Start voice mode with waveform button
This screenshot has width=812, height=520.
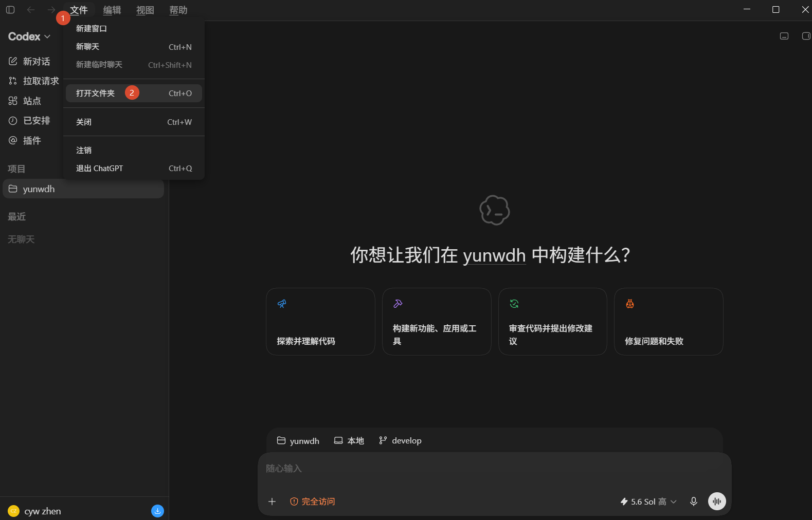pyautogui.click(x=717, y=502)
